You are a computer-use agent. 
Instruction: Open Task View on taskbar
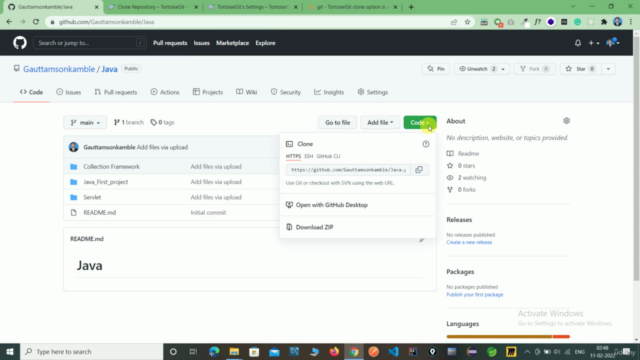[x=193, y=351]
